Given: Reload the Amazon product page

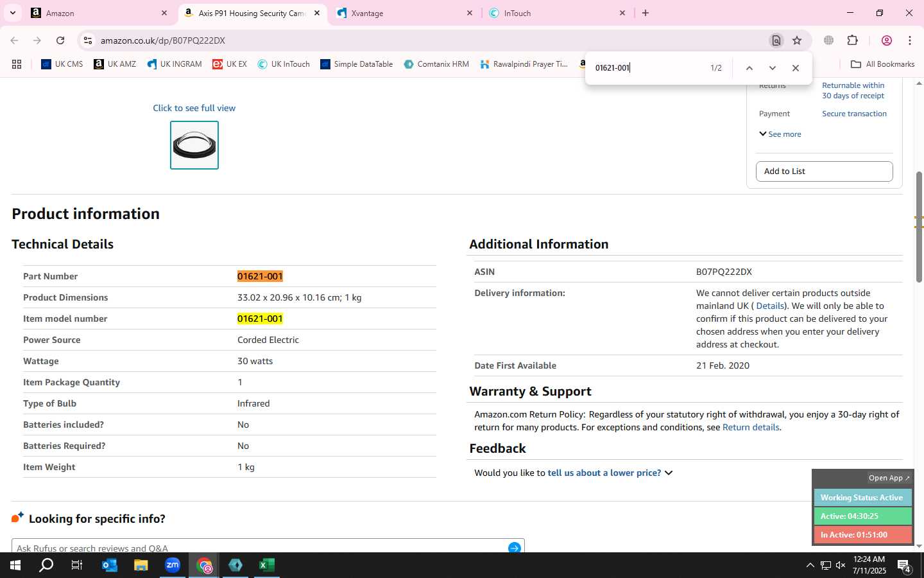Looking at the screenshot, I should click(60, 40).
